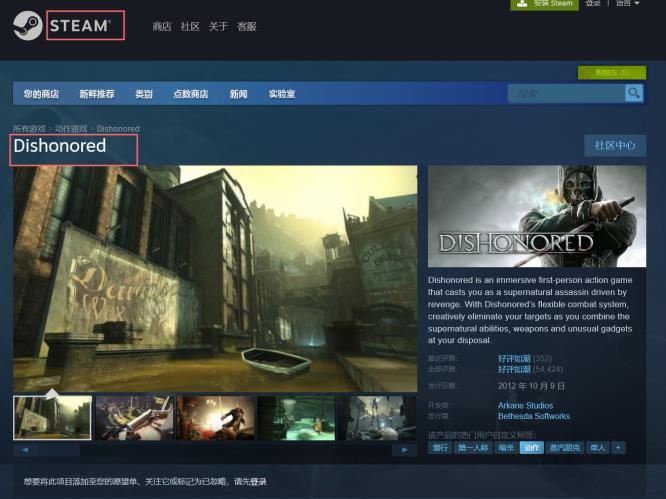This screenshot has width=666, height=499.
Task: Select the 新鲜推荐 store tab
Action: click(x=97, y=94)
